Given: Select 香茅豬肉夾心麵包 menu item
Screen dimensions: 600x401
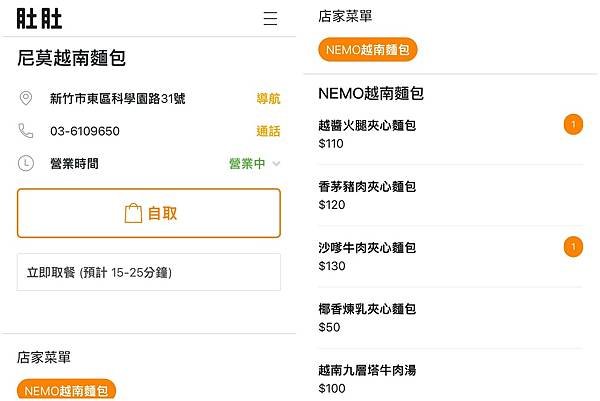Looking at the screenshot, I should [x=451, y=196].
